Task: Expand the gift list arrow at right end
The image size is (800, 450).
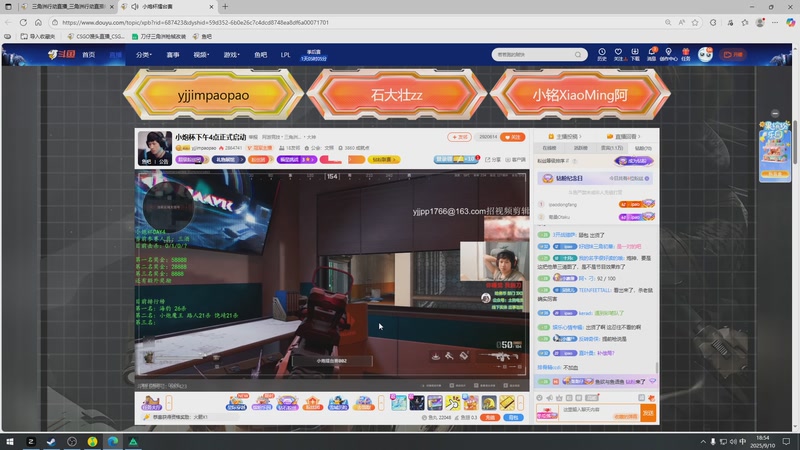Action: tap(520, 403)
